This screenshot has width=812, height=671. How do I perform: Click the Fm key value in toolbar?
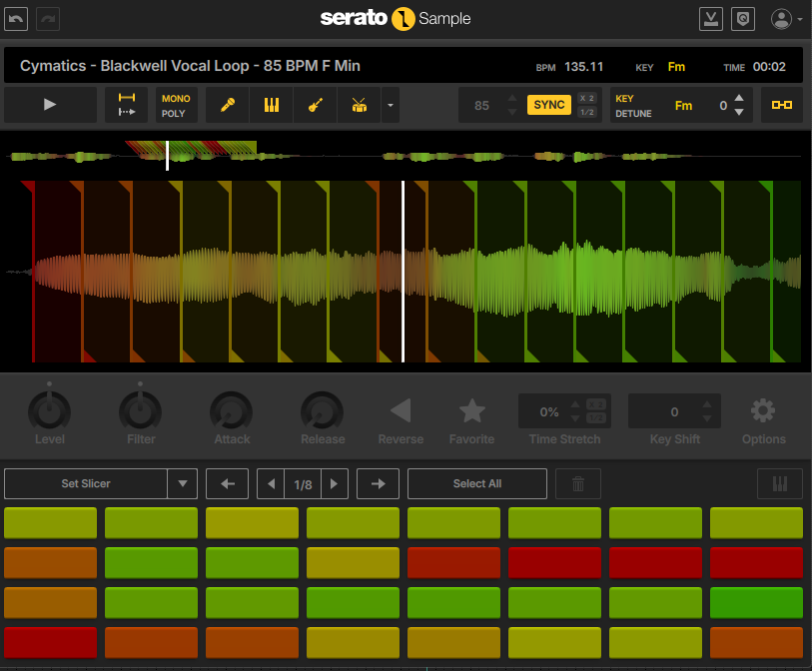point(683,106)
